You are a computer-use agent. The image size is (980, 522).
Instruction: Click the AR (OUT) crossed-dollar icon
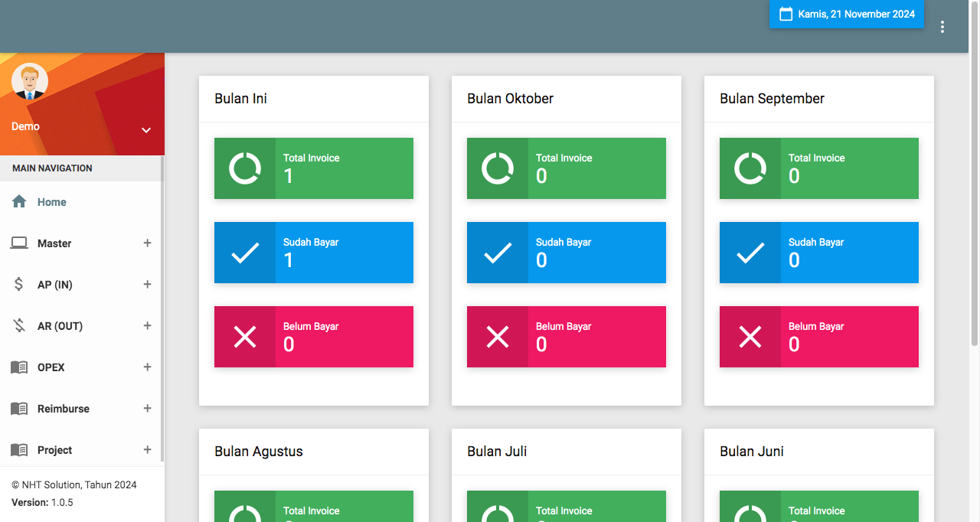[x=19, y=326]
